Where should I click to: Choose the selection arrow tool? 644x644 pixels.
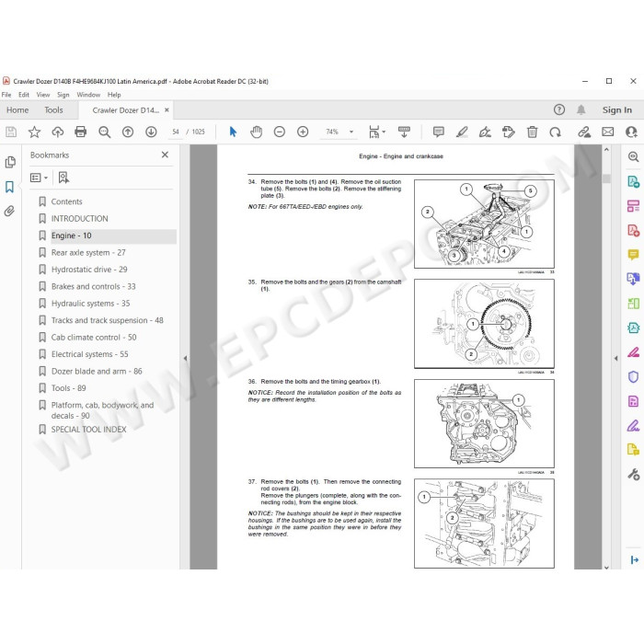pyautogui.click(x=233, y=132)
